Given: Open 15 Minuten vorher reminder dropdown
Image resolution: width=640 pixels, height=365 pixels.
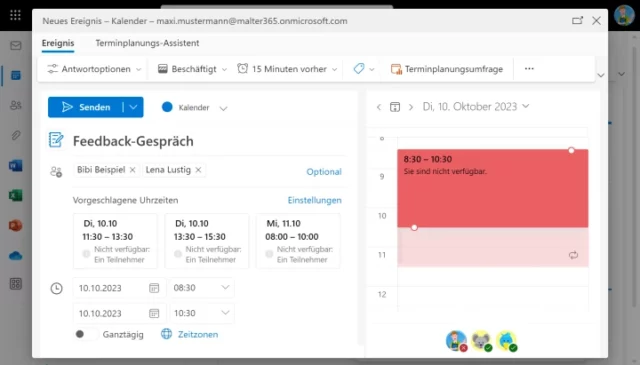Looking at the screenshot, I should (x=287, y=69).
